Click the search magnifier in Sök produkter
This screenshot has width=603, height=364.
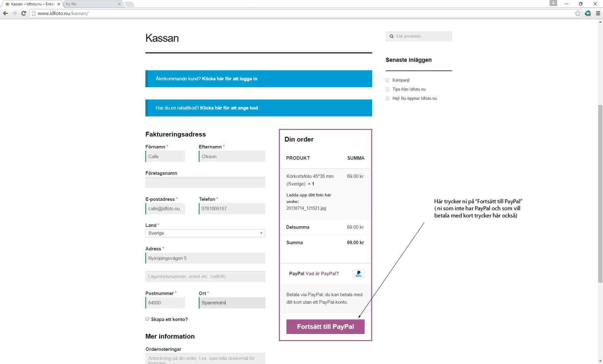(x=392, y=36)
